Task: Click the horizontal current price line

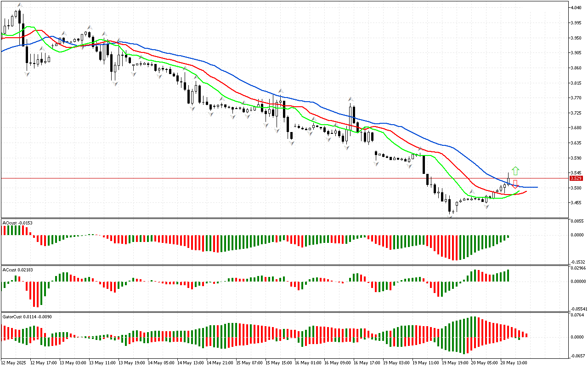Action: [x=276, y=178]
